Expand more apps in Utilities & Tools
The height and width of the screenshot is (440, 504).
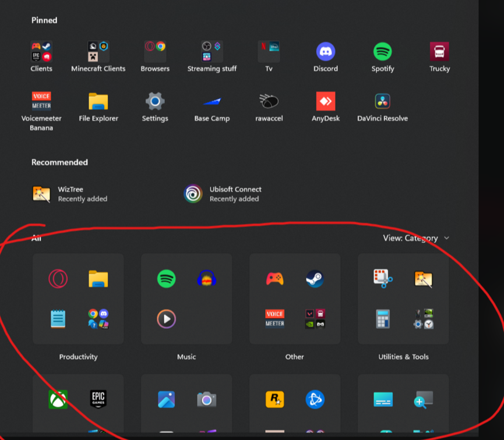coord(424,318)
